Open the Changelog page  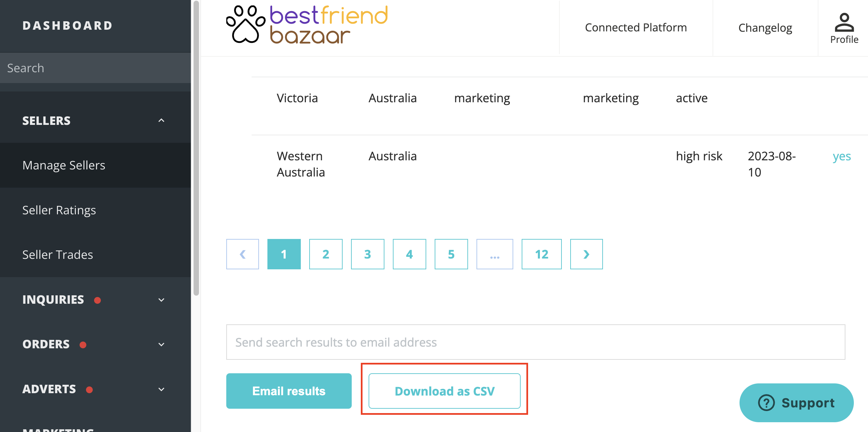coord(765,28)
